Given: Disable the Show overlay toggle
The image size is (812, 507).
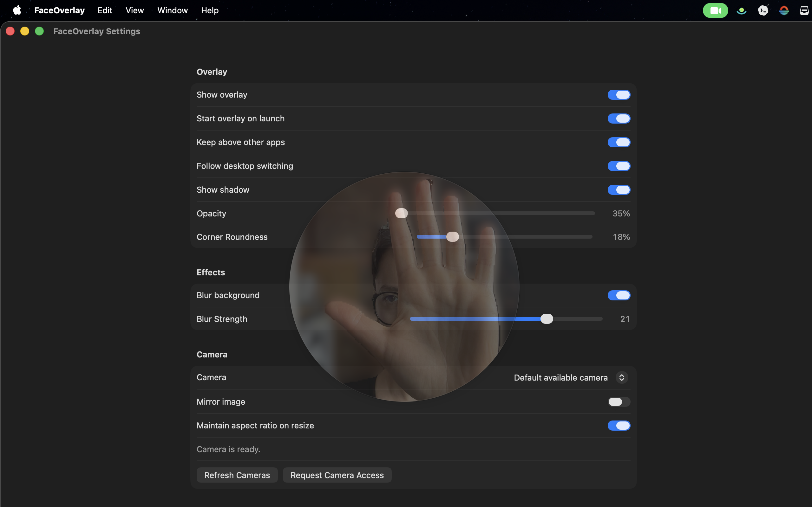Looking at the screenshot, I should tap(619, 94).
